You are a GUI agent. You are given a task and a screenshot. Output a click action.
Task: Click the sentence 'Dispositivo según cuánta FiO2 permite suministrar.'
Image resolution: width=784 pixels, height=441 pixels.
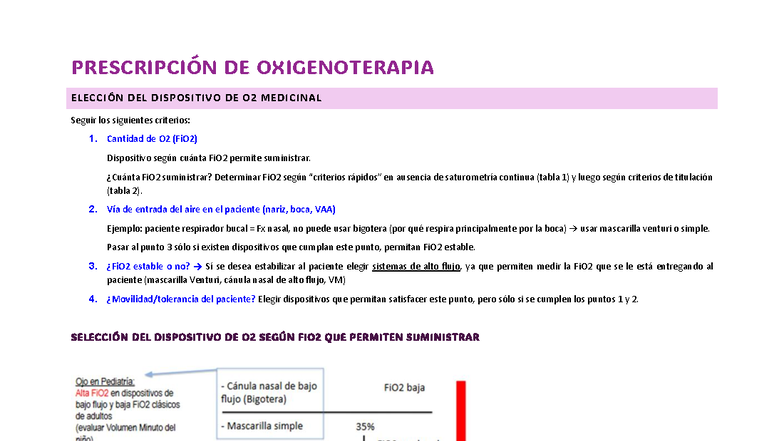[208, 158]
